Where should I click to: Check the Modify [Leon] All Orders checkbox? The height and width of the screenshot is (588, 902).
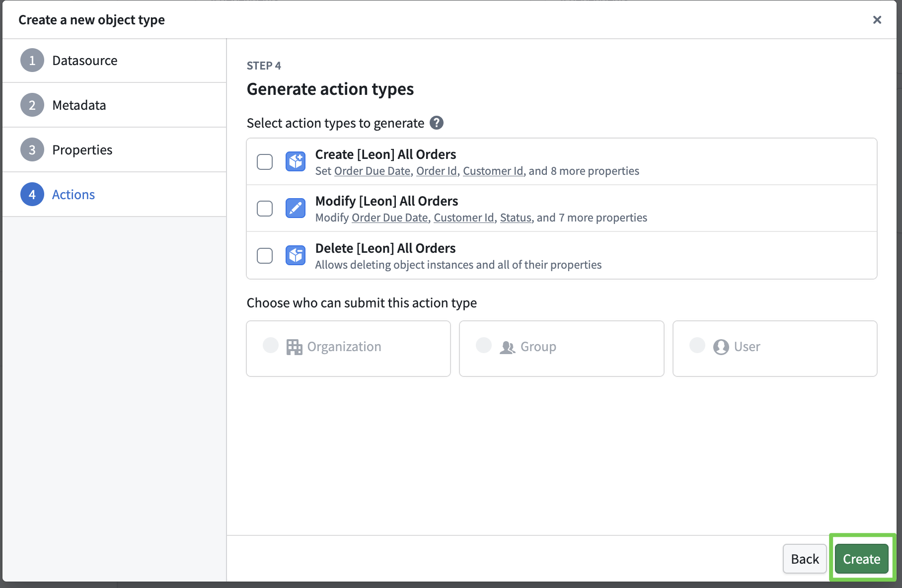coord(265,208)
